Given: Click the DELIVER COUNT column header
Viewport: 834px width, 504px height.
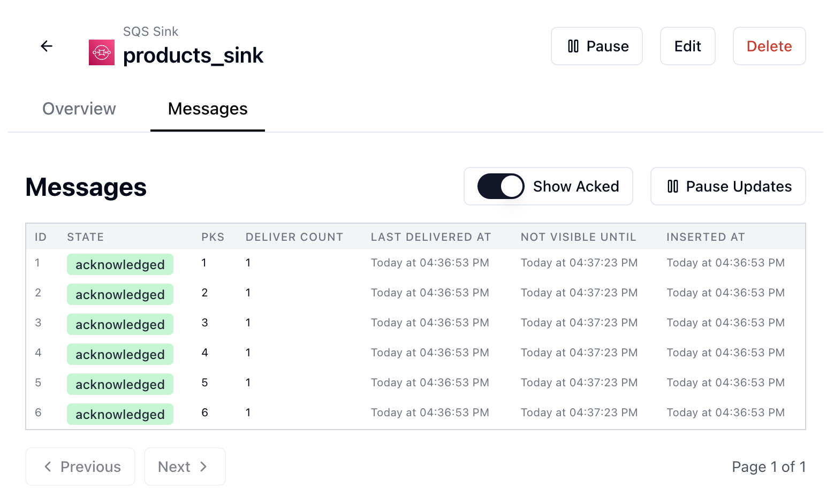Looking at the screenshot, I should tap(294, 236).
